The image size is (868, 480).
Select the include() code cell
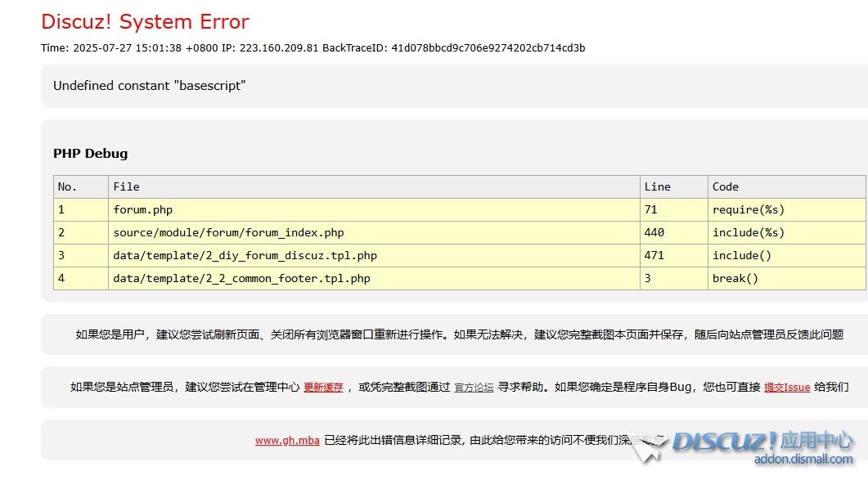787,255
